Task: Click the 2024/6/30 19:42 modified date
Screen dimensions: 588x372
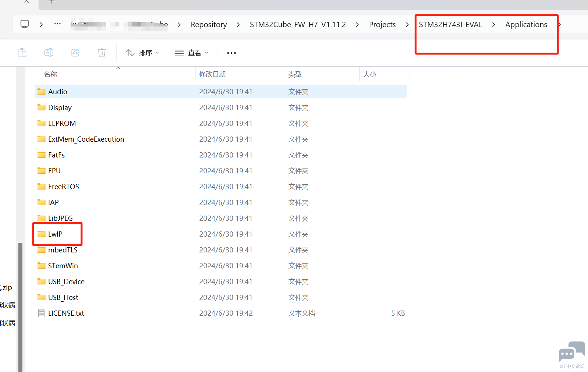Action: click(x=226, y=313)
